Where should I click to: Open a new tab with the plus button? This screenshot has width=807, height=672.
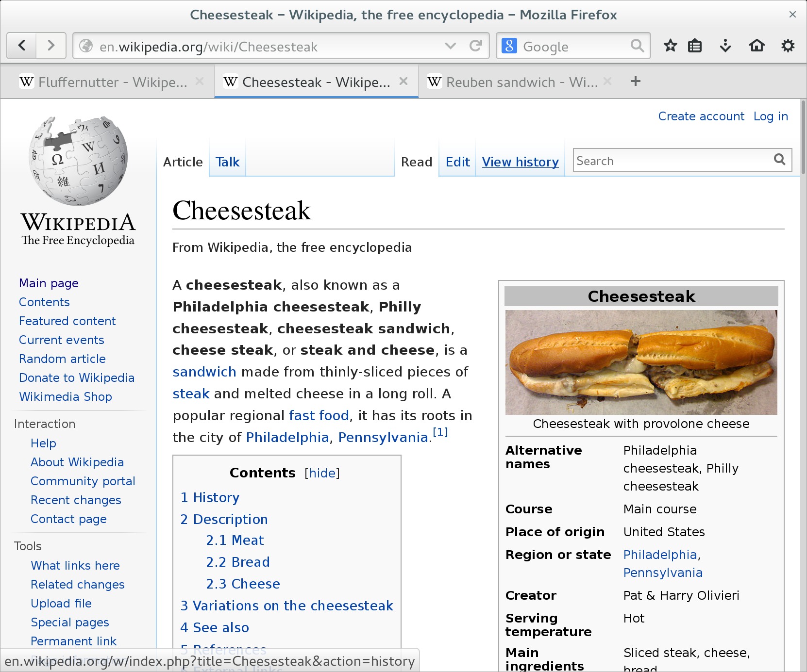pyautogui.click(x=635, y=82)
